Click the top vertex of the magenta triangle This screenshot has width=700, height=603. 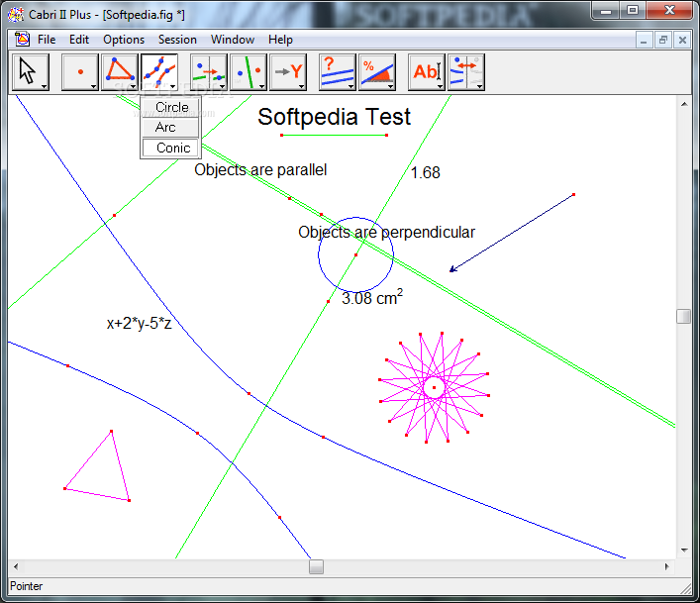pos(111,431)
